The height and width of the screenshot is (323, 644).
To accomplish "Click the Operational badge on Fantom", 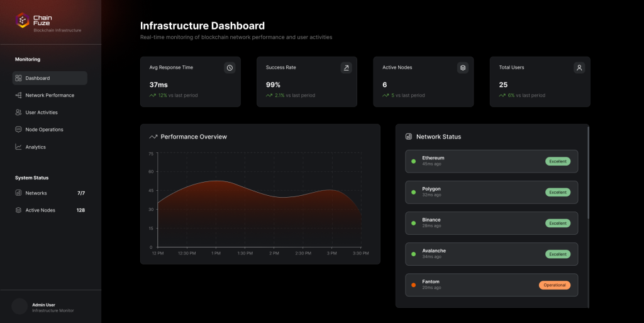I will tap(554, 285).
